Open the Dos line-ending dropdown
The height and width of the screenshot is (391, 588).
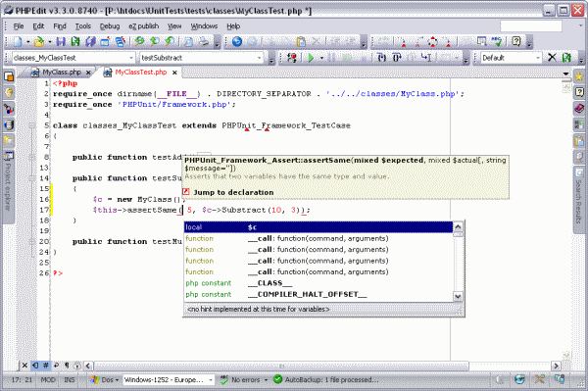(105, 380)
